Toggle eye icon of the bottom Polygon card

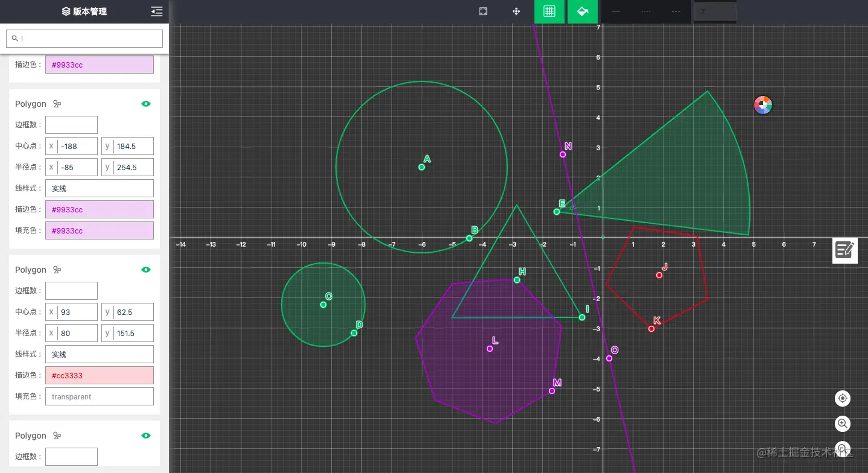146,436
